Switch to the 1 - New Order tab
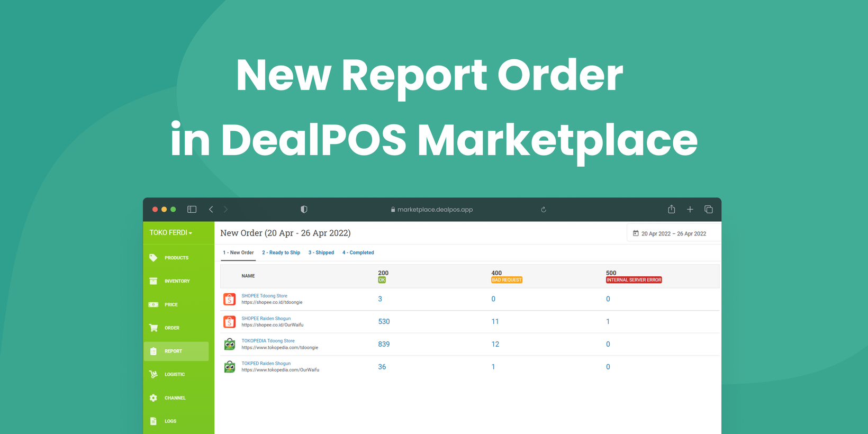Image resolution: width=868 pixels, height=434 pixels. (238, 252)
